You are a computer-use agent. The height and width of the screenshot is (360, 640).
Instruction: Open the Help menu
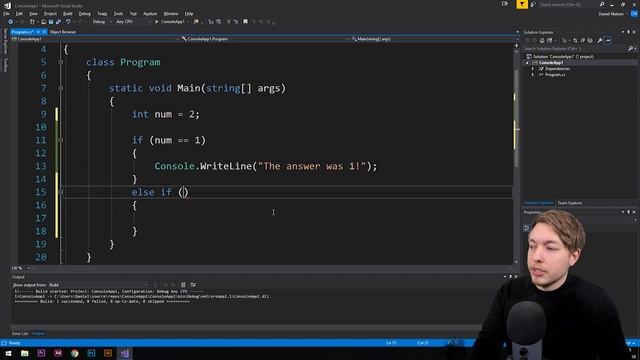coord(189,14)
